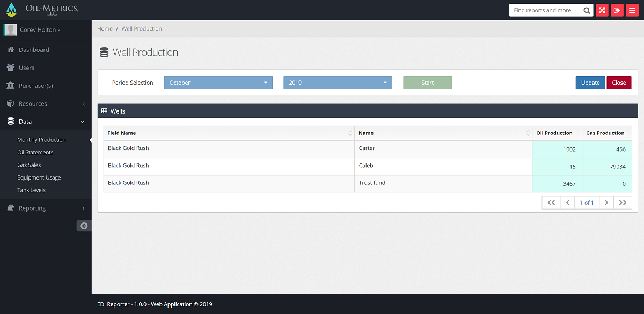
Task: Select Tank Levels from Data submenu
Action: 31,190
